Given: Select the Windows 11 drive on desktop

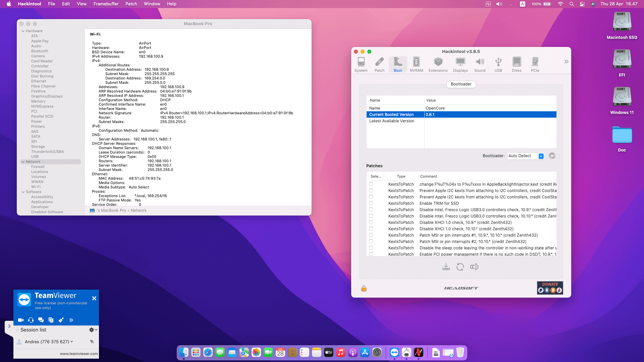Looking at the screenshot, I should (622, 101).
